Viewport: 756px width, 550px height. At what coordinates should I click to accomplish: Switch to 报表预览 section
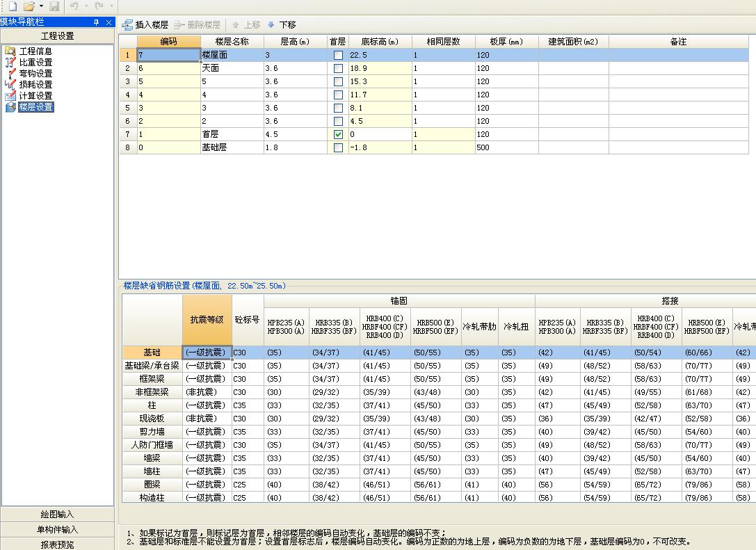pyautogui.click(x=57, y=544)
